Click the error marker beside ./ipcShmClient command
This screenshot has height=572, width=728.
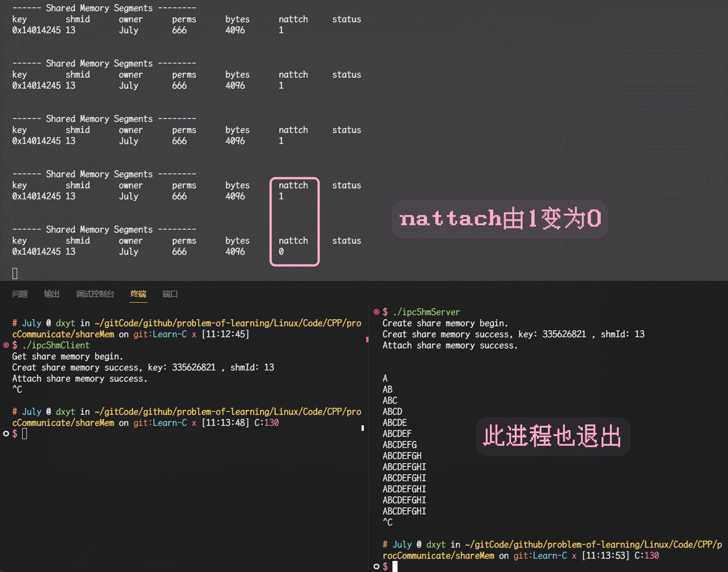[x=6, y=345]
